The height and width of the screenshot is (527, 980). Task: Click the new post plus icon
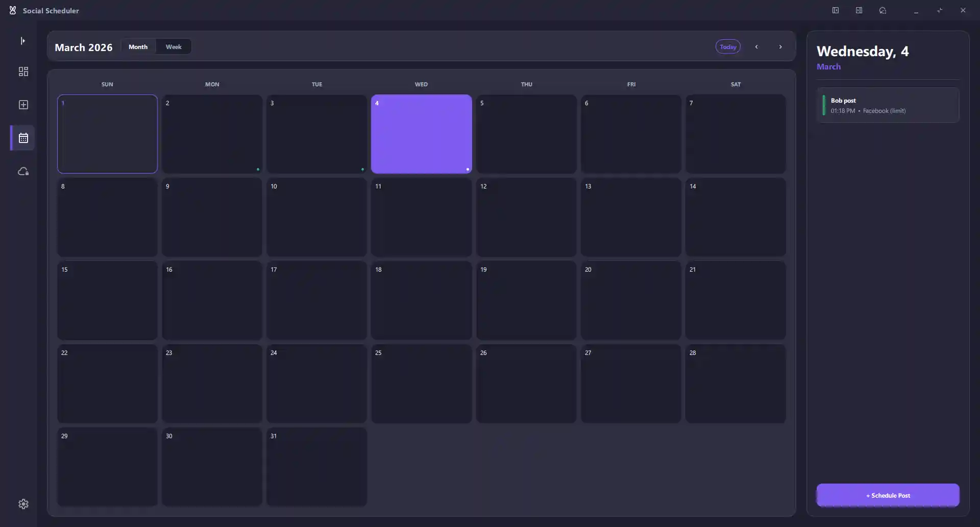click(23, 105)
